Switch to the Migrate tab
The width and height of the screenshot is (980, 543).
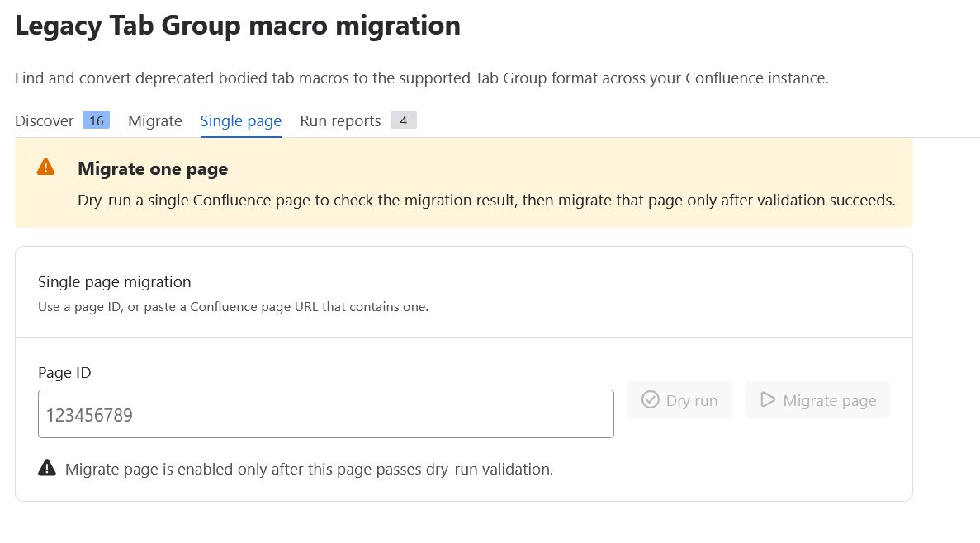click(155, 120)
